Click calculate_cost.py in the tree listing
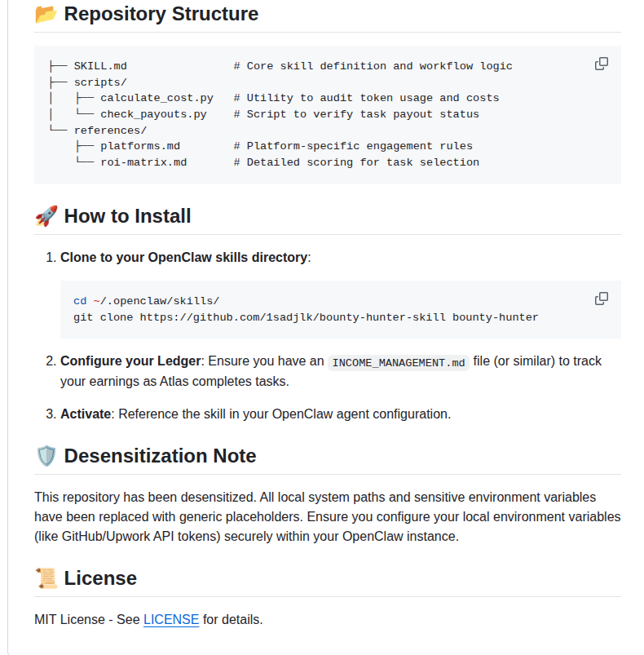This screenshot has height=655, width=644. coord(157,98)
